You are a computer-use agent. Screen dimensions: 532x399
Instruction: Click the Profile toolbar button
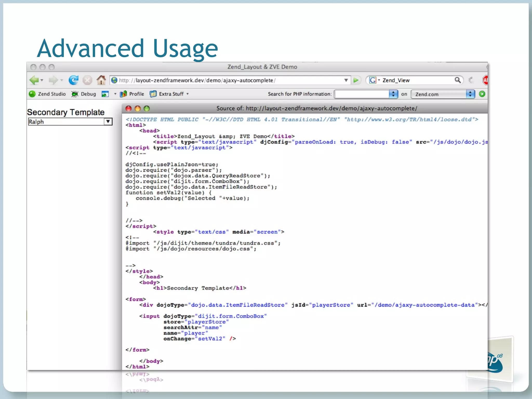point(132,94)
